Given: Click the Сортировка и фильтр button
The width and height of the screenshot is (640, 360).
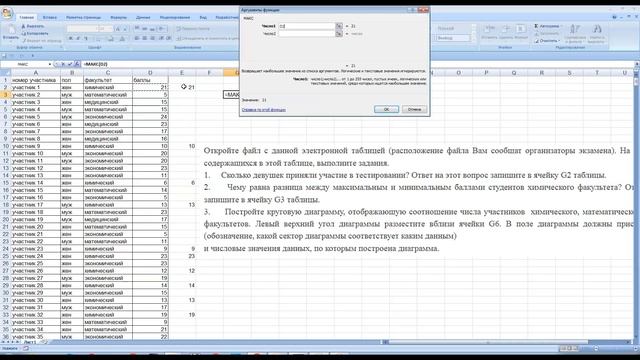Looking at the screenshot, I should click(x=575, y=33).
